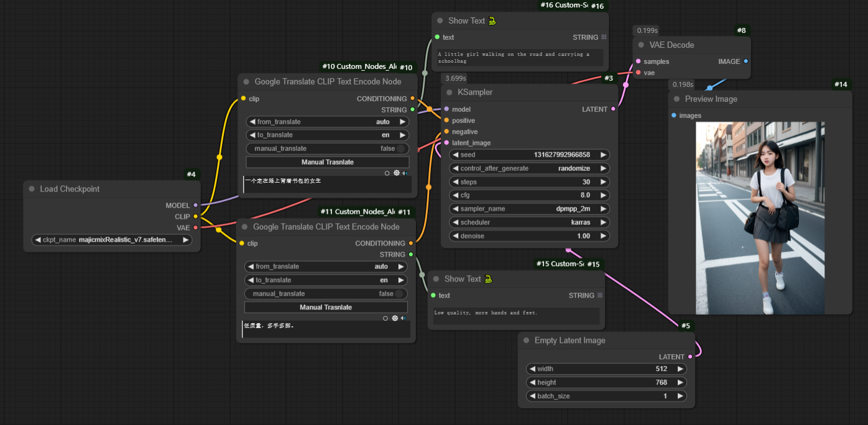Viewport: 868px width, 425px height.
Task: Click the negative prompt text box in node #11
Action: (326, 329)
